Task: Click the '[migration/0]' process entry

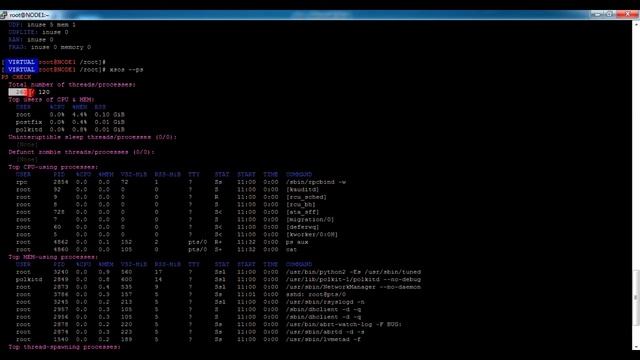Action: [x=310, y=220]
